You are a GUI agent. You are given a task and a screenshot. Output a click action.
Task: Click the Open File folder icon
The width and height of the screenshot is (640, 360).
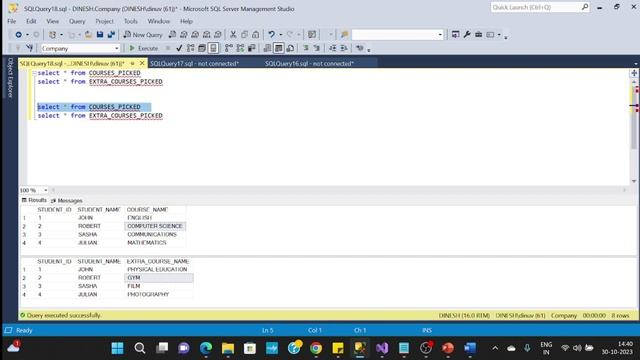coord(88,35)
